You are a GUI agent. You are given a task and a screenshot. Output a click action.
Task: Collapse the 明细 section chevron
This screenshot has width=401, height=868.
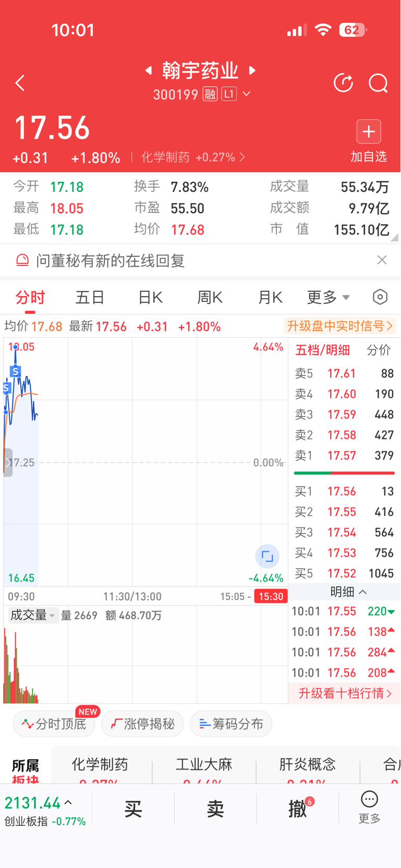coord(363,592)
